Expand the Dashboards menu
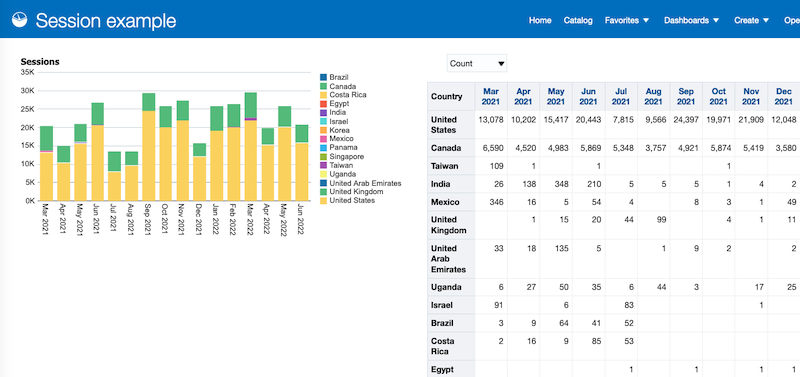 point(691,20)
